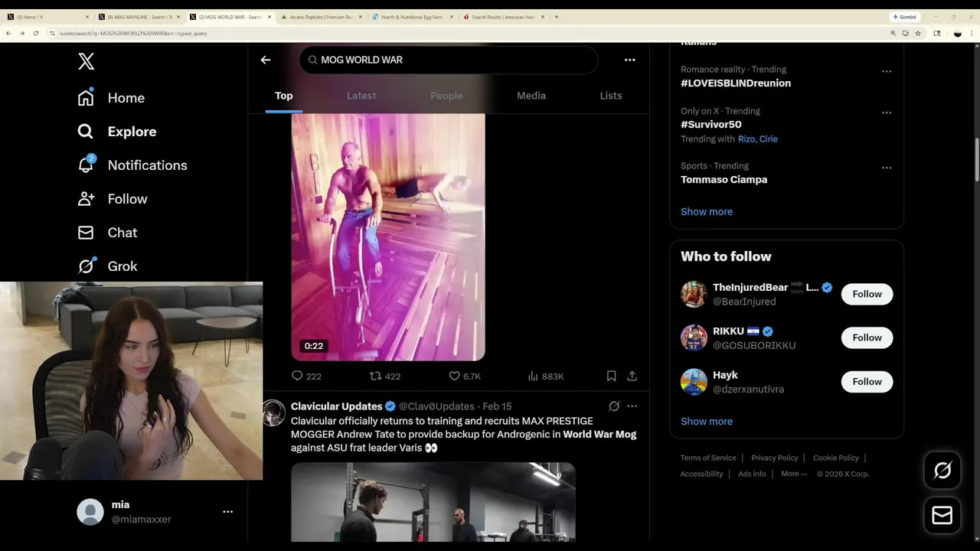Viewport: 980px width, 551px height.
Task: Bookmark the sauna video post
Action: click(x=611, y=377)
